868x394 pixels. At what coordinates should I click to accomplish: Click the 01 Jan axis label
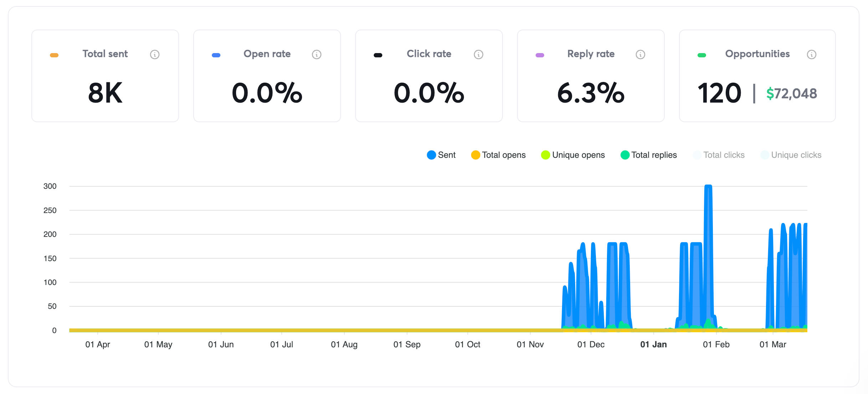[653, 344]
